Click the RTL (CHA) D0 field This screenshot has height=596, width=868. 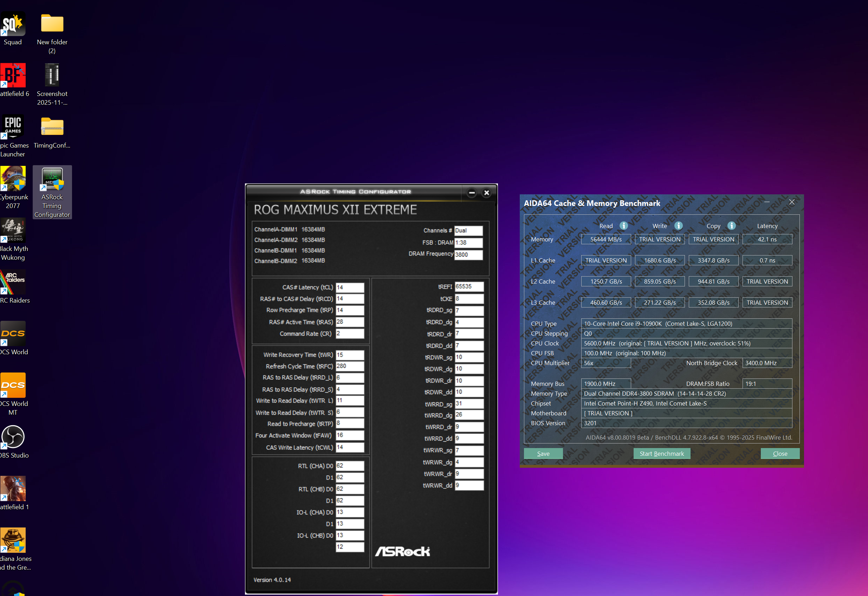point(350,466)
